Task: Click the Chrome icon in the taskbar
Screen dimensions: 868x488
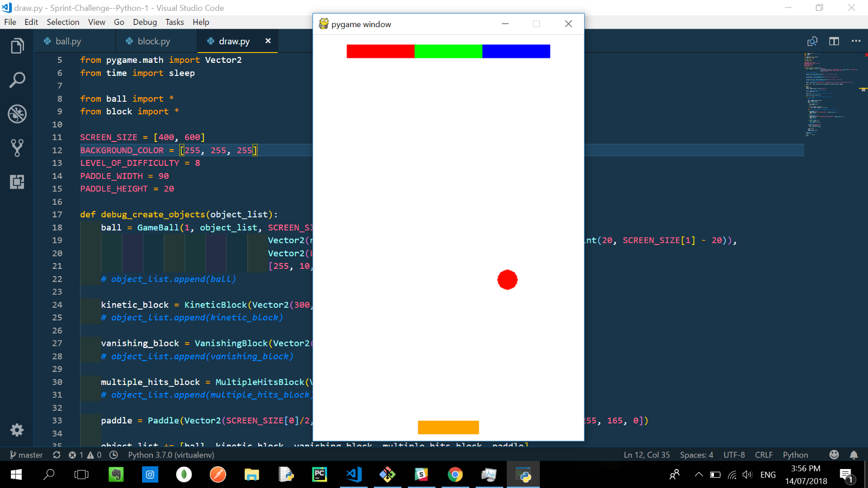Action: click(455, 475)
